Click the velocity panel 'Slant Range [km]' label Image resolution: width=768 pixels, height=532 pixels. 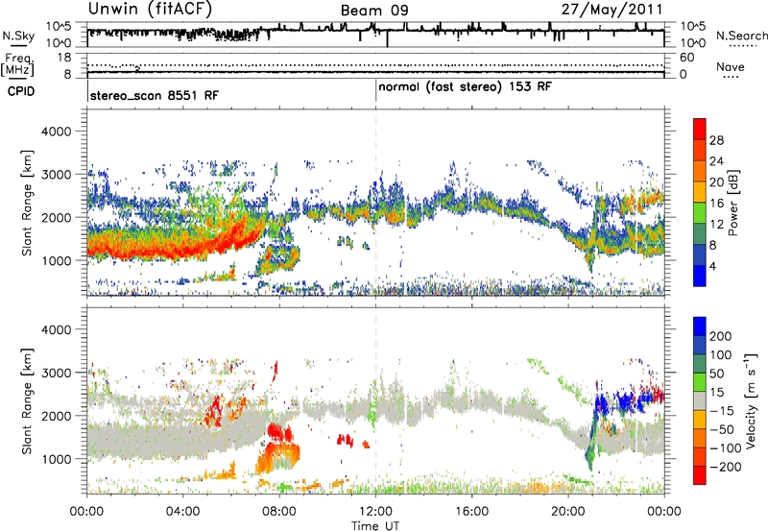click(x=28, y=401)
